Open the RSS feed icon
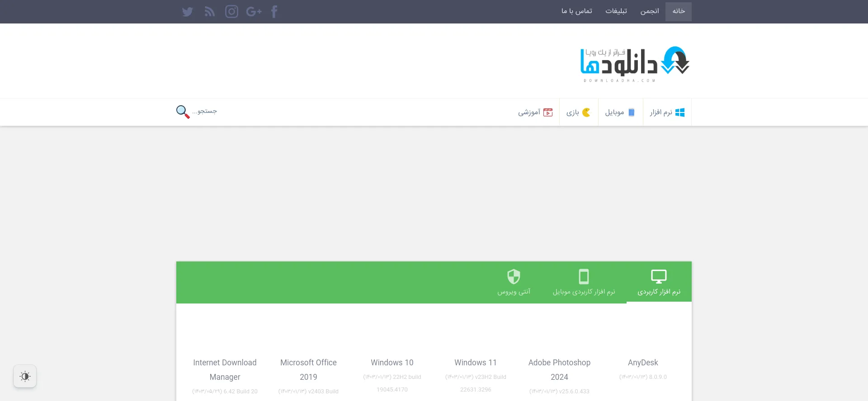The height and width of the screenshot is (401, 868). click(209, 12)
